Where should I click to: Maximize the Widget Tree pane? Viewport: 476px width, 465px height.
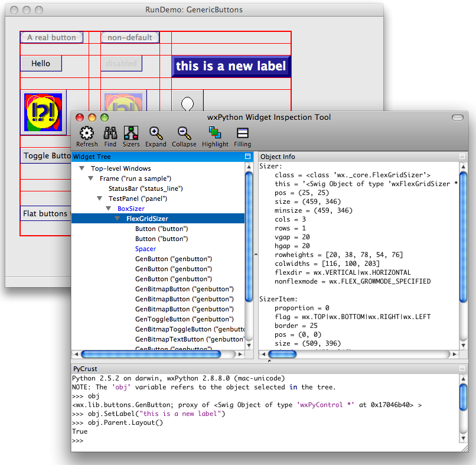[x=248, y=157]
